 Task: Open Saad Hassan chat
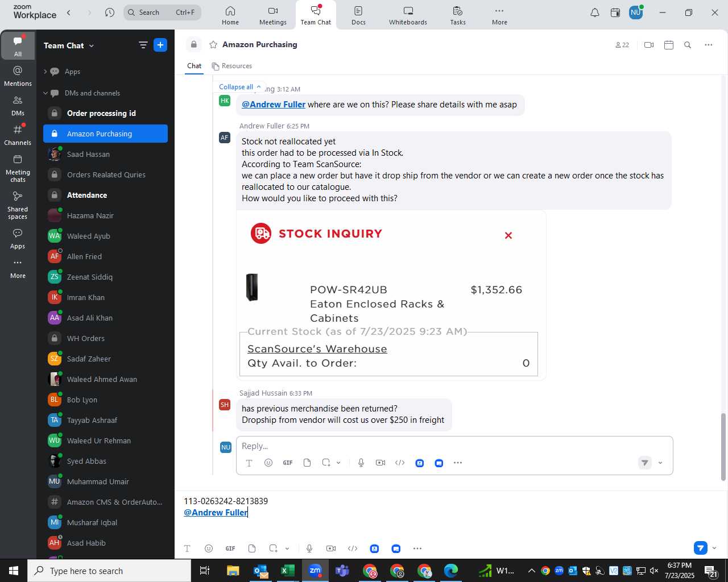point(105,154)
